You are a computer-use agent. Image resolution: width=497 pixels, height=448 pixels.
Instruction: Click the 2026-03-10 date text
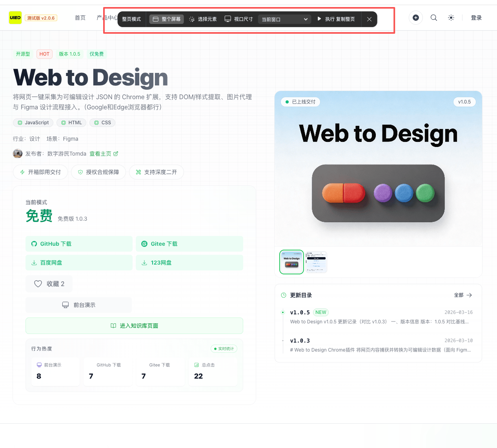459,341
